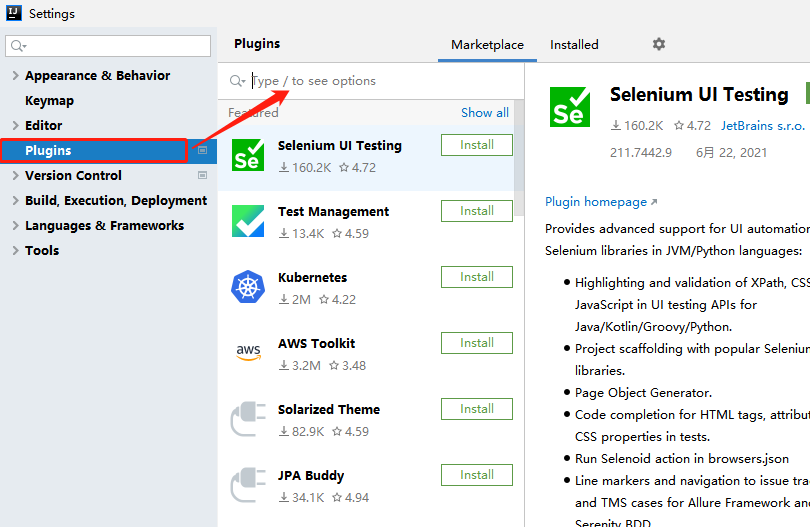Click version 211.7442.9 text
Image resolution: width=810 pixels, height=527 pixels.
pos(641,153)
